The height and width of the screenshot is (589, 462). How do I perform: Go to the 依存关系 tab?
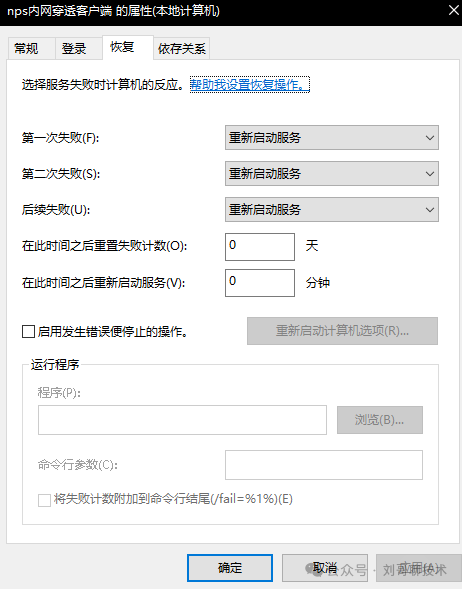pos(181,48)
